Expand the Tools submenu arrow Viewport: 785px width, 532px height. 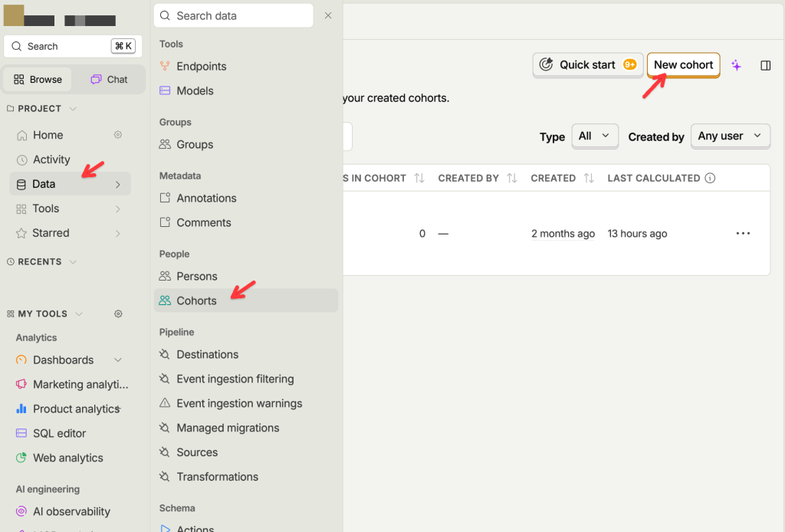(x=118, y=209)
